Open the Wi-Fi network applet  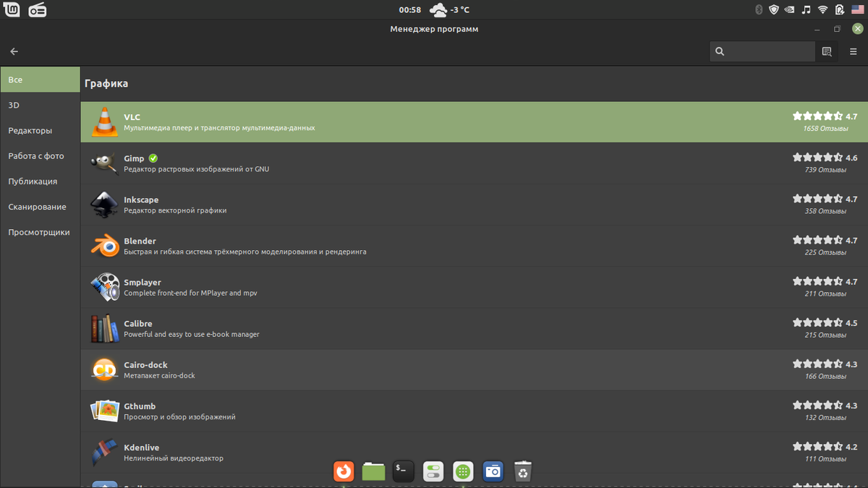(x=823, y=10)
